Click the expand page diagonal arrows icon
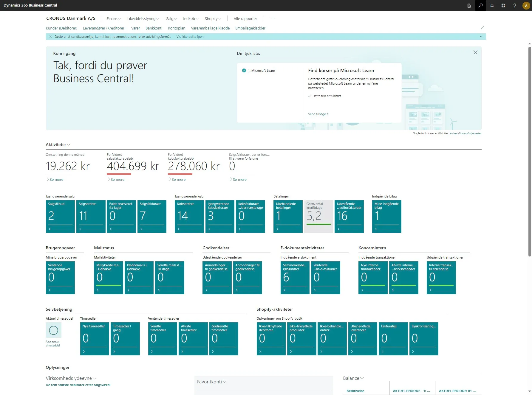532x395 pixels. (482, 27)
